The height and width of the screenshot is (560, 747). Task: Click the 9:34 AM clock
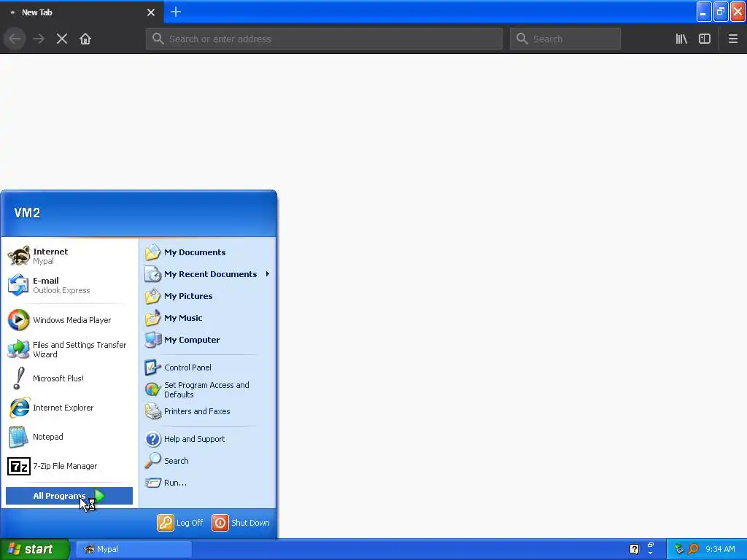[x=720, y=549]
